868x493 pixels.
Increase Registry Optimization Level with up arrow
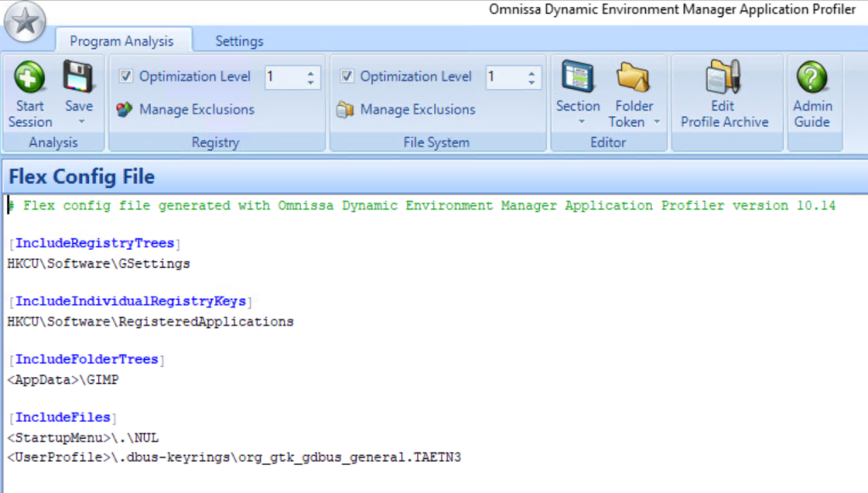(x=310, y=72)
